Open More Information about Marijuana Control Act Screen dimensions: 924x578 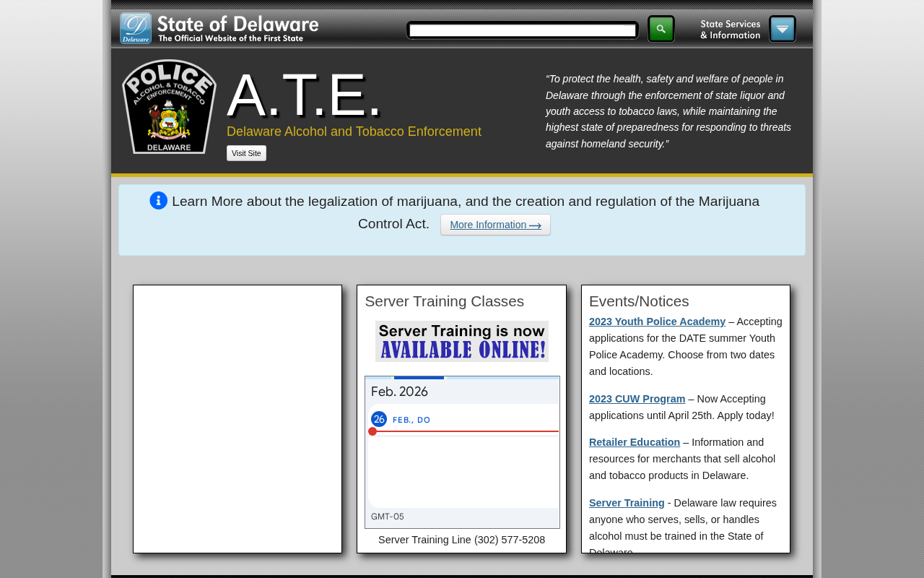[x=495, y=225]
